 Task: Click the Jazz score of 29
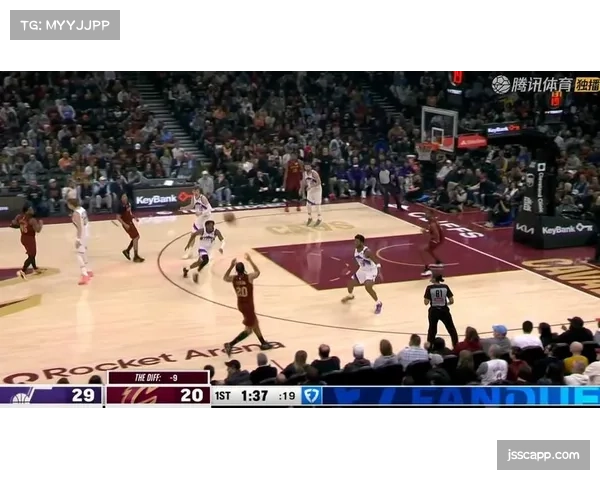(x=83, y=396)
